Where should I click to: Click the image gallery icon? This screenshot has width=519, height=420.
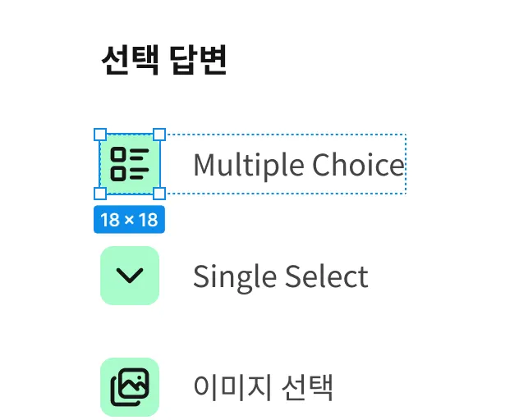coord(130,386)
